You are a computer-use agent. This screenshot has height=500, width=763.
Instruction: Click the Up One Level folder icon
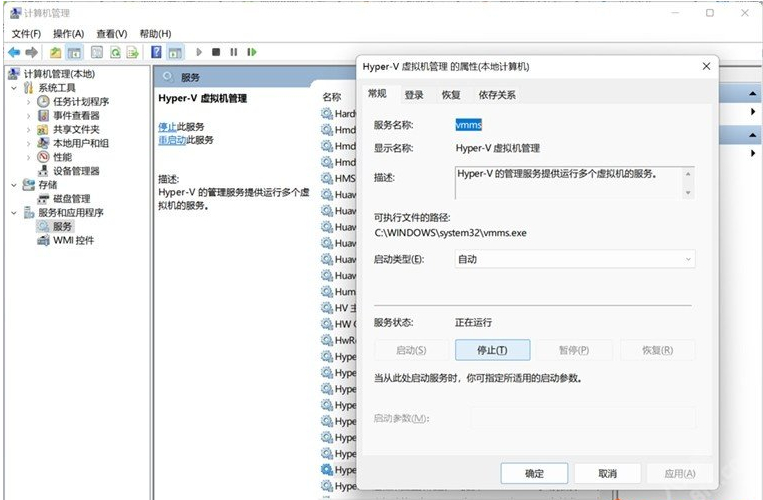pos(56,52)
